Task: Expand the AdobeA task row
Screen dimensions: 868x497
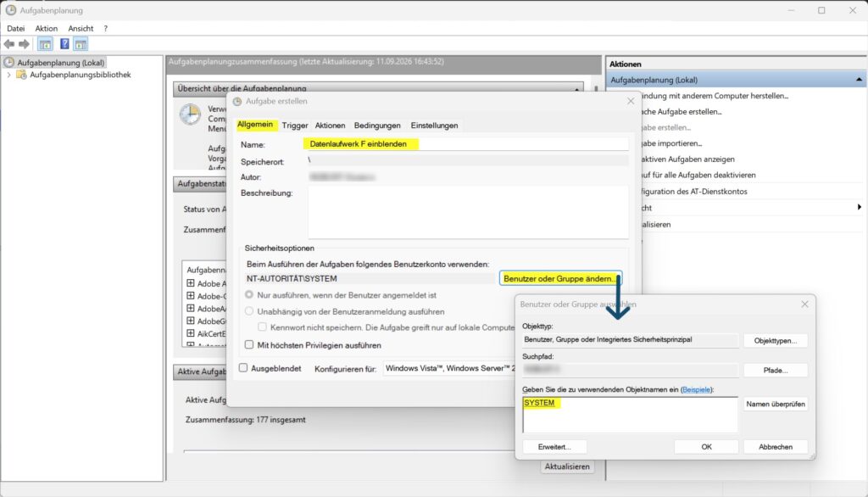Action: (x=191, y=309)
